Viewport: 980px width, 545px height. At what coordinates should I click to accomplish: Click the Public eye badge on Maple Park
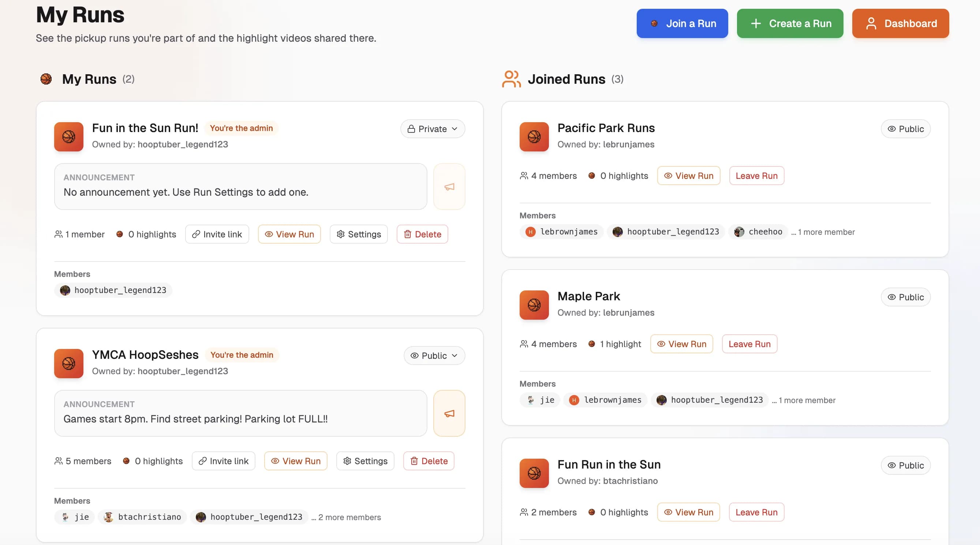905,297
